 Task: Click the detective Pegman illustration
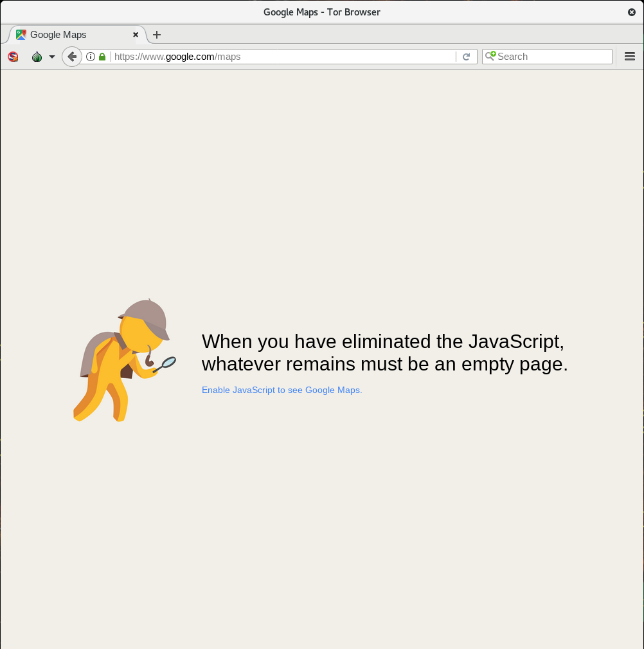125,360
